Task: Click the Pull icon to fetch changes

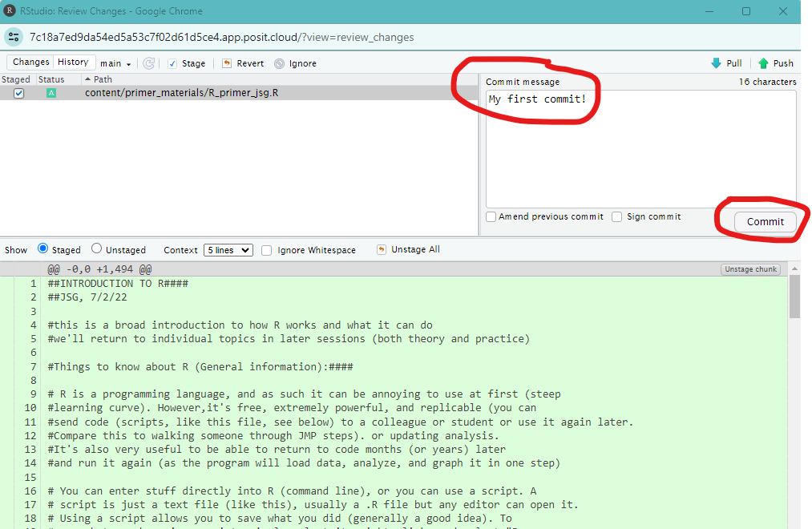Action: pyautogui.click(x=717, y=63)
